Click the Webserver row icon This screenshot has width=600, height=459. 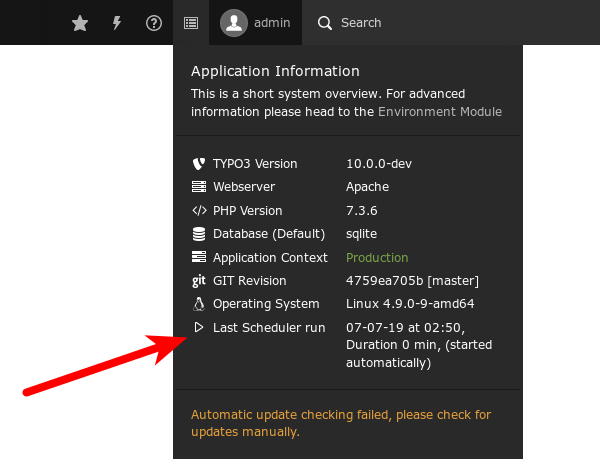pos(198,187)
